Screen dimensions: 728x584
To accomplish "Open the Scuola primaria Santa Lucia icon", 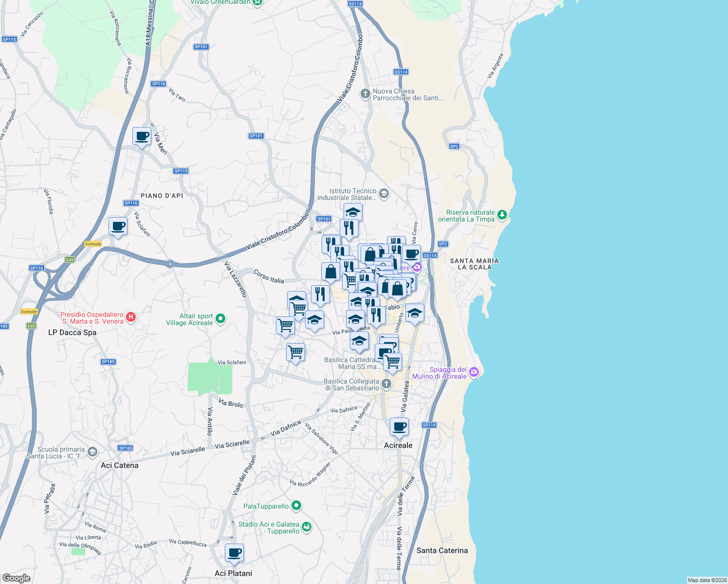I will click(92, 452).
